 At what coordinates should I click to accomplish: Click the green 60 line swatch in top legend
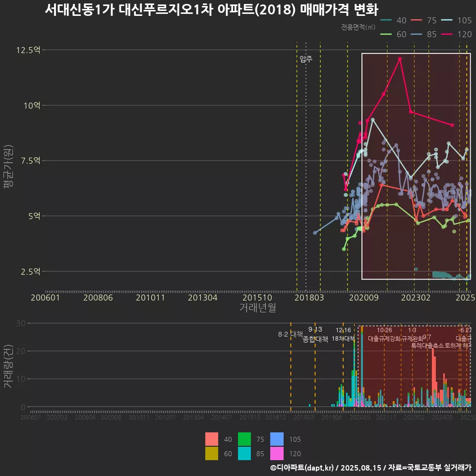click(386, 34)
